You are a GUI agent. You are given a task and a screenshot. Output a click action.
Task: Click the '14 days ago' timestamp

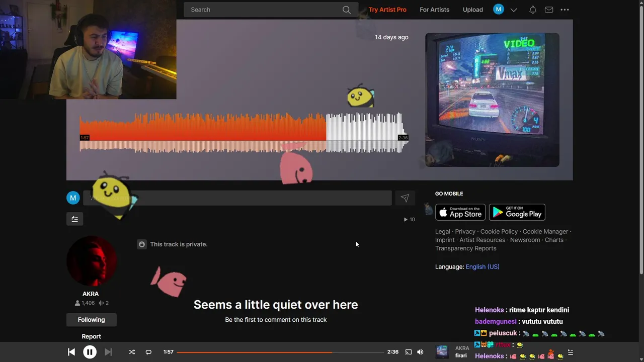391,37
